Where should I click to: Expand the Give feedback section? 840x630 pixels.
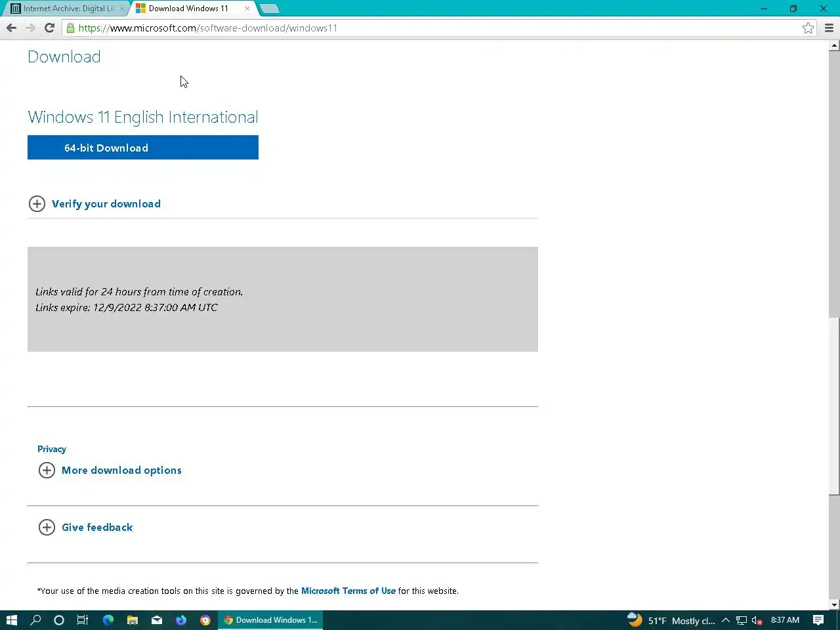pyautogui.click(x=86, y=528)
